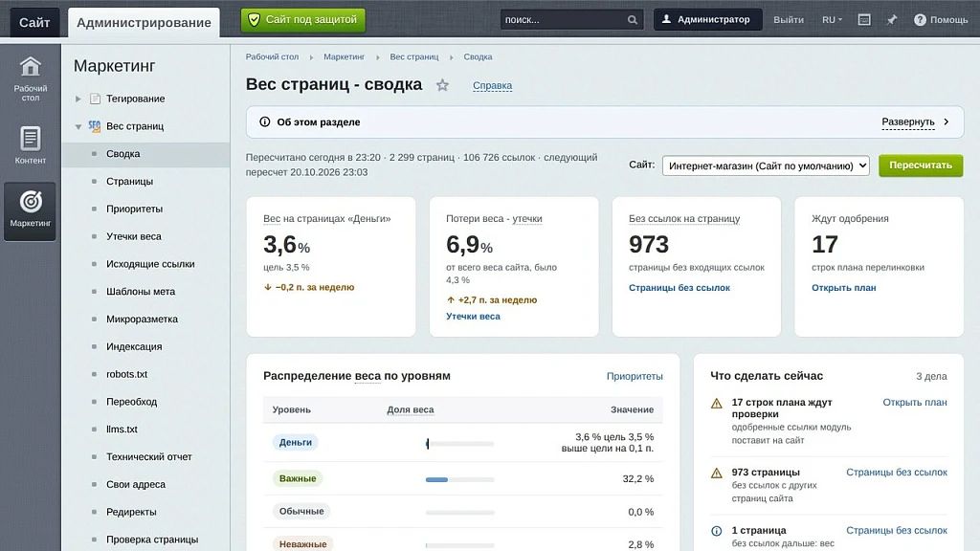Viewport: 980px width, 551px height.
Task: Open robots.txt menu item
Action: 127,374
